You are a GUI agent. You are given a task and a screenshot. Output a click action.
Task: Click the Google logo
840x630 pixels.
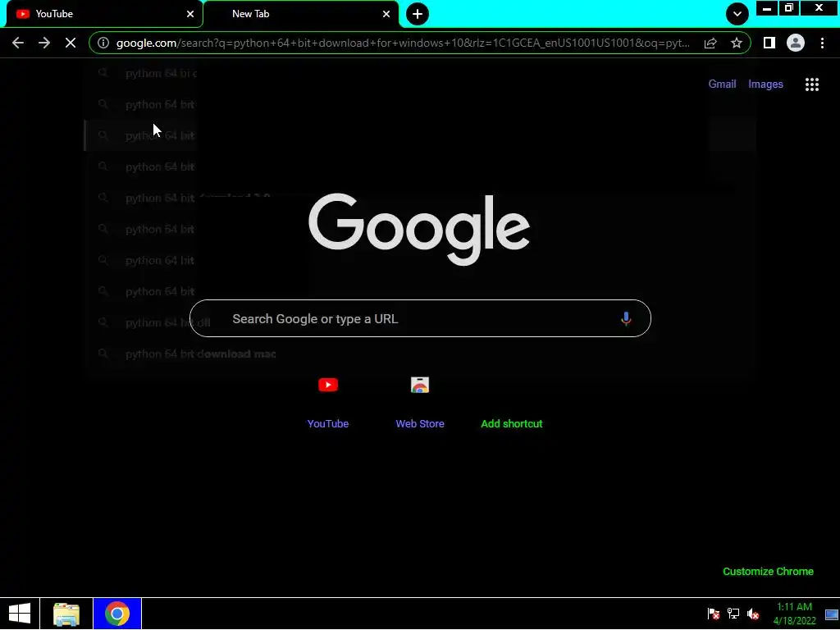419,229
